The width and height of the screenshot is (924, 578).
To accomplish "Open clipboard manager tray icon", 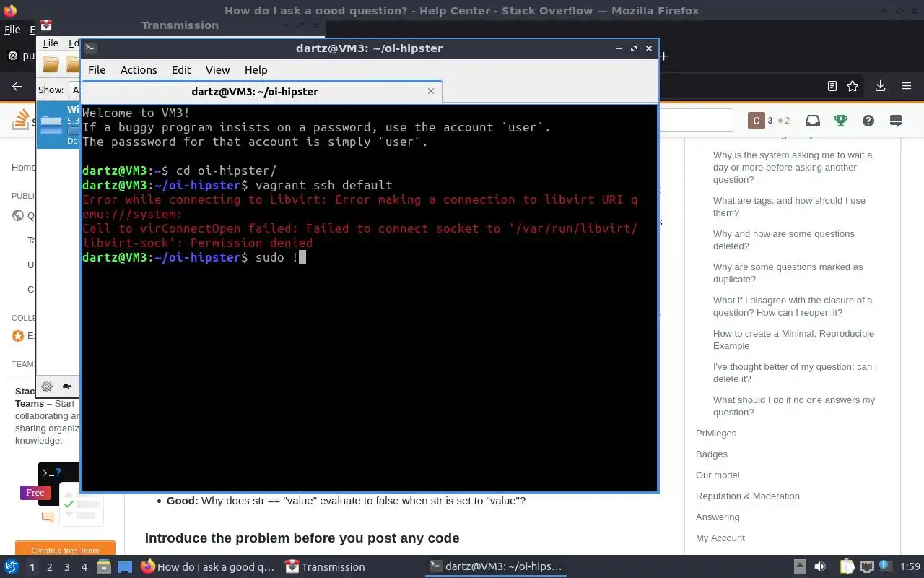I will coord(847,567).
